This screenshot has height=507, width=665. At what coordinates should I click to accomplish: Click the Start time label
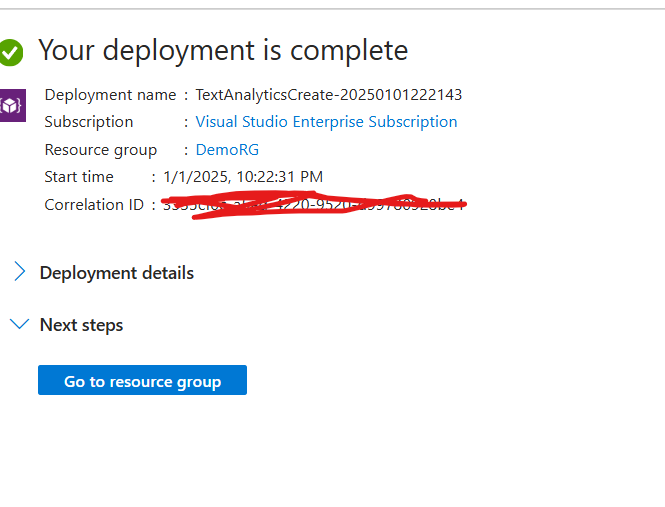(79, 177)
